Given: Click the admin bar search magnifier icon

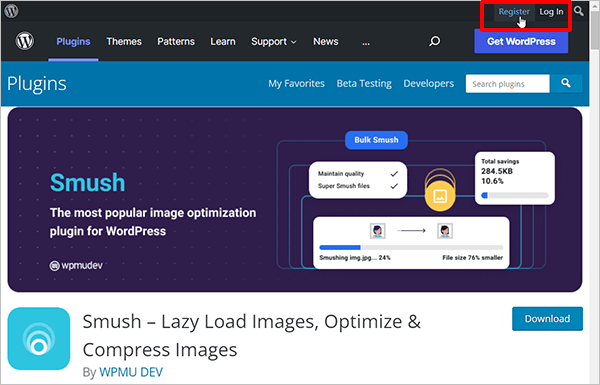Looking at the screenshot, I should [x=579, y=11].
